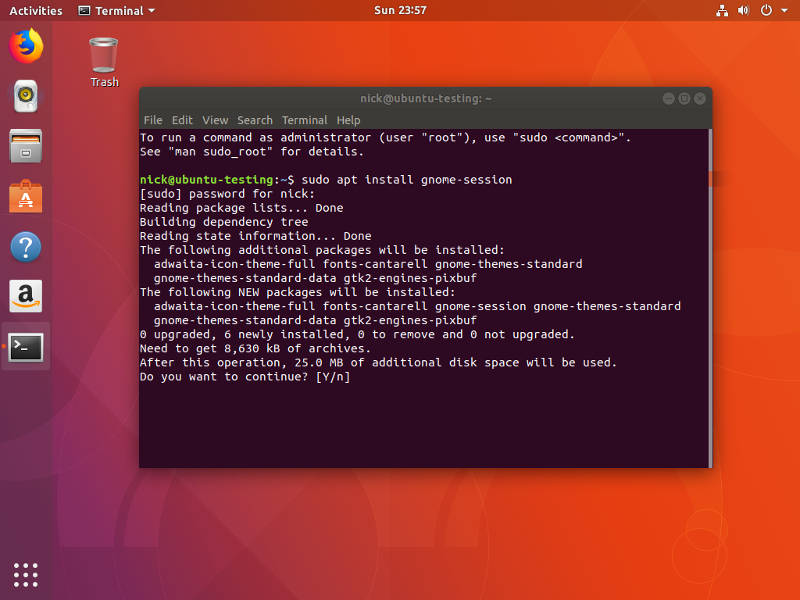Screen dimensions: 800x600
Task: Open the blue Help icon in the dock
Action: [x=25, y=247]
